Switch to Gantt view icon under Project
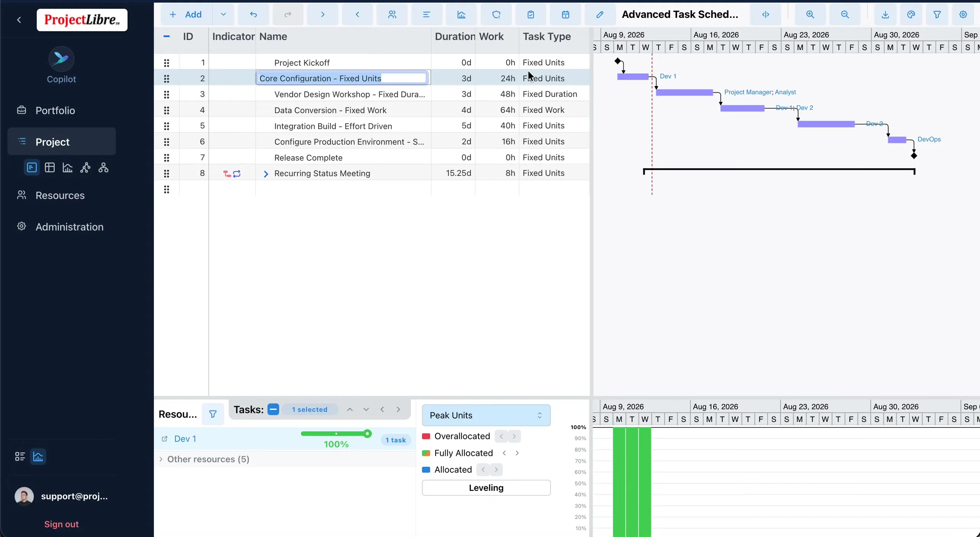Image resolution: width=980 pixels, height=537 pixels. 32,168
